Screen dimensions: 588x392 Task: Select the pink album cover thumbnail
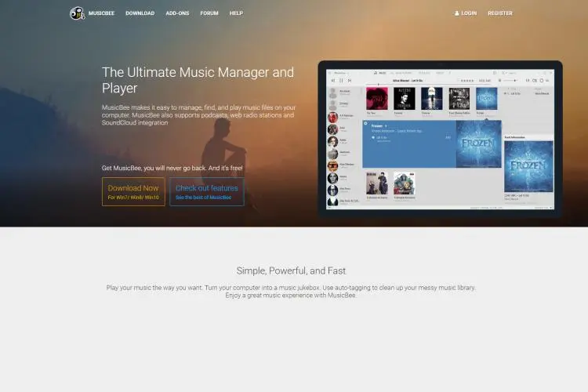tap(377, 99)
